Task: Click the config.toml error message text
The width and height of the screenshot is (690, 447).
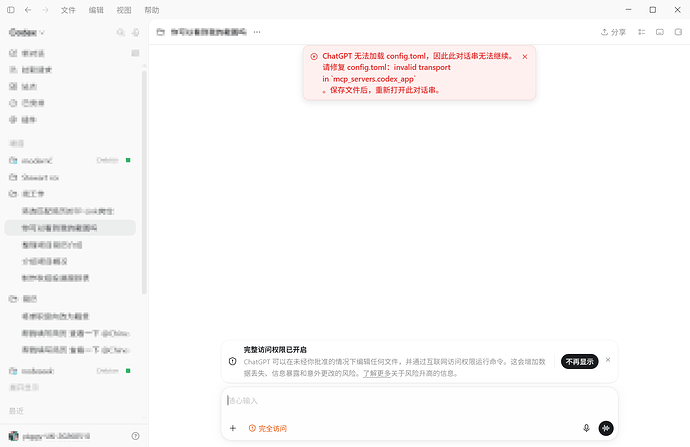Action: 418,73
